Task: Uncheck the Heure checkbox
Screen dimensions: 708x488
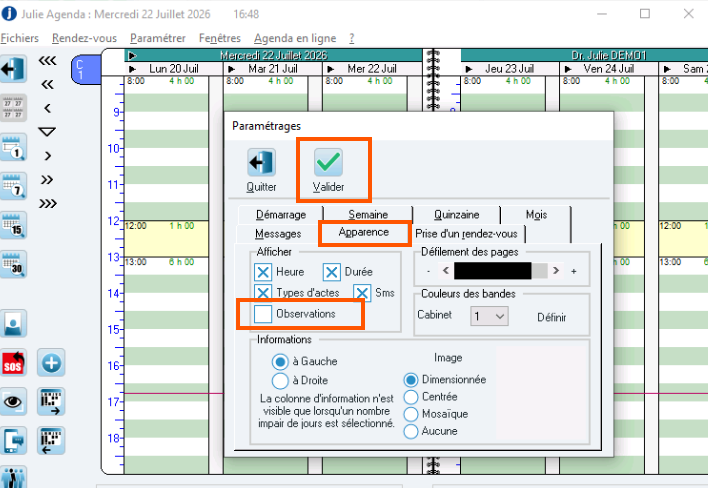Action: [x=263, y=272]
